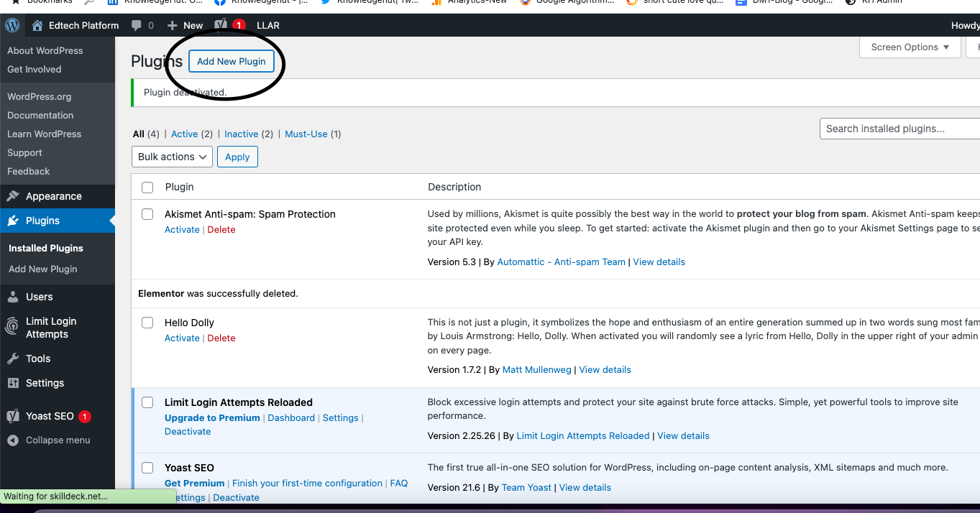Click the Search installed plugins field

point(900,129)
